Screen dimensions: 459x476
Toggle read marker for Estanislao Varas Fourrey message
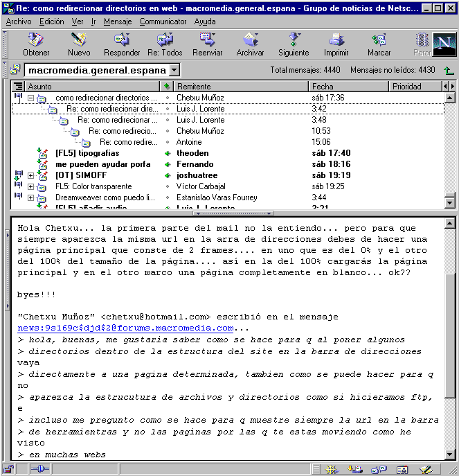[168, 197]
